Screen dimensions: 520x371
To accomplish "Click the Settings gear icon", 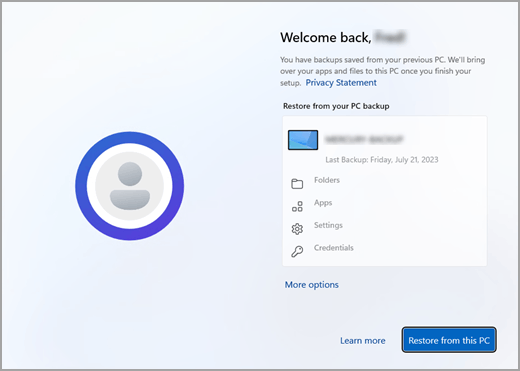I will (x=297, y=229).
